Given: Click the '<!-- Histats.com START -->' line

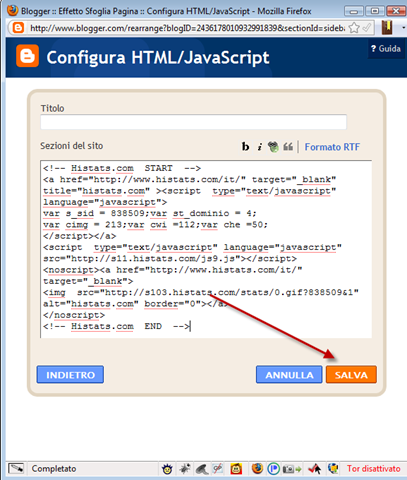Looking at the screenshot, I should 122,168.
